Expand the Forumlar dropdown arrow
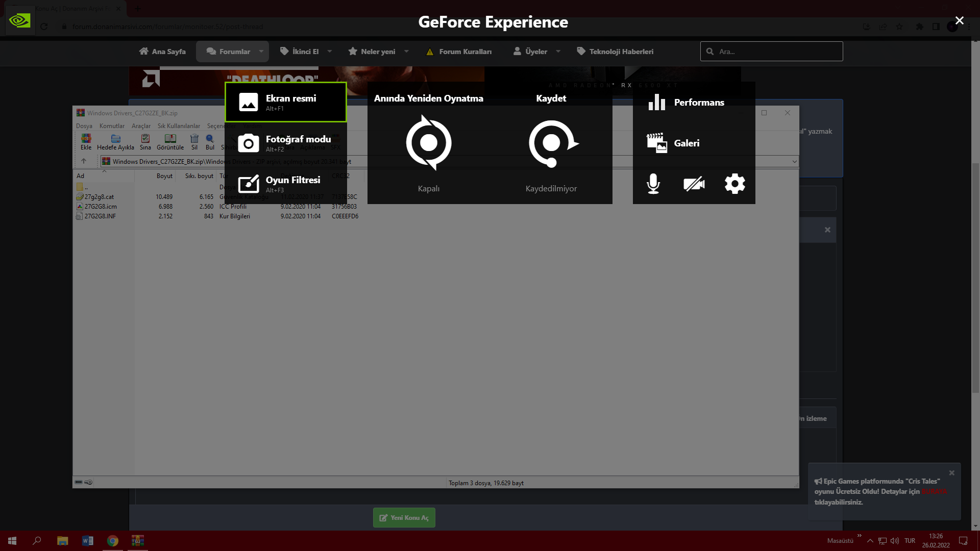This screenshot has width=980, height=551. [x=261, y=52]
